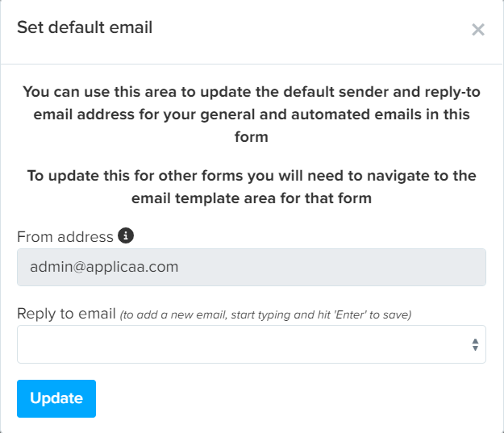Open the Reply to email dropdown arrows
504x433 pixels.
475,344
